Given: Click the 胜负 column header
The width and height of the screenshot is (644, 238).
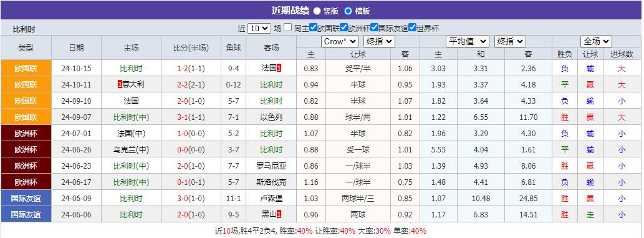Looking at the screenshot, I should tap(565, 54).
